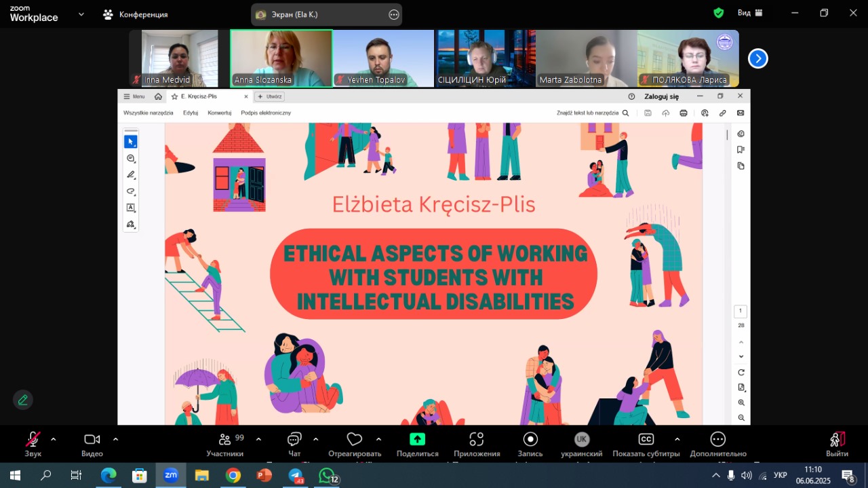The height and width of the screenshot is (488, 868).
Task: Expand video options arrow beside Видео
Action: click(115, 439)
